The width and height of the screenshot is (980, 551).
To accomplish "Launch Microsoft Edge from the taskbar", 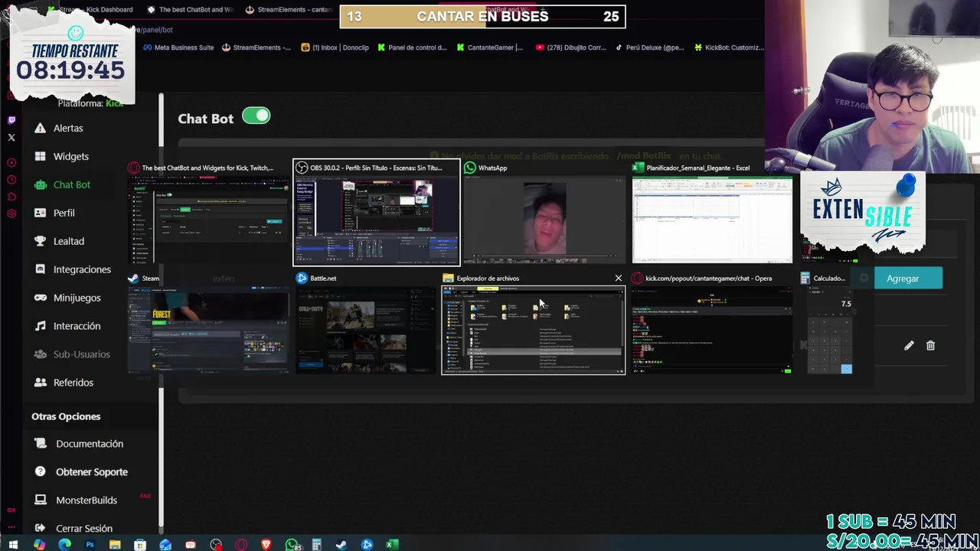I will (64, 545).
